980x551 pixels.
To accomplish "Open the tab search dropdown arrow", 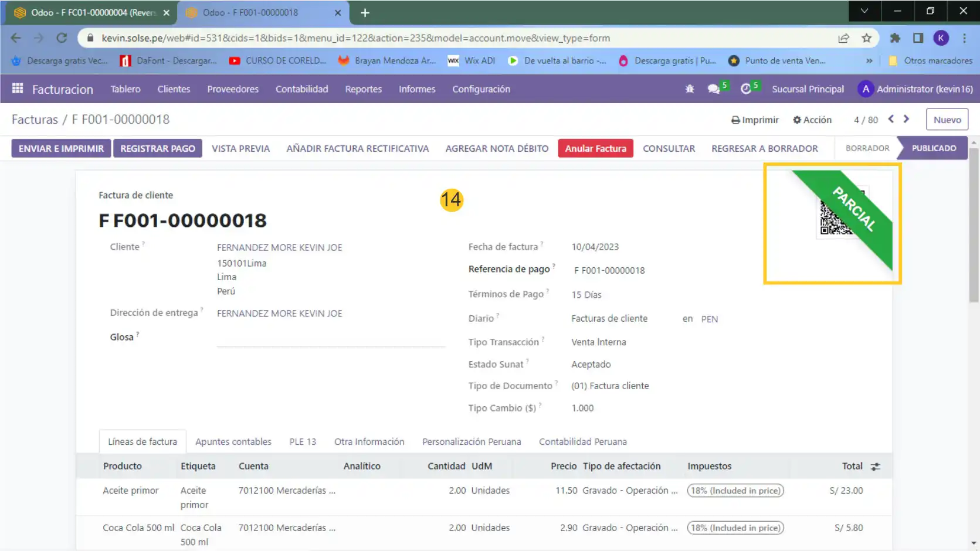I will [864, 11].
